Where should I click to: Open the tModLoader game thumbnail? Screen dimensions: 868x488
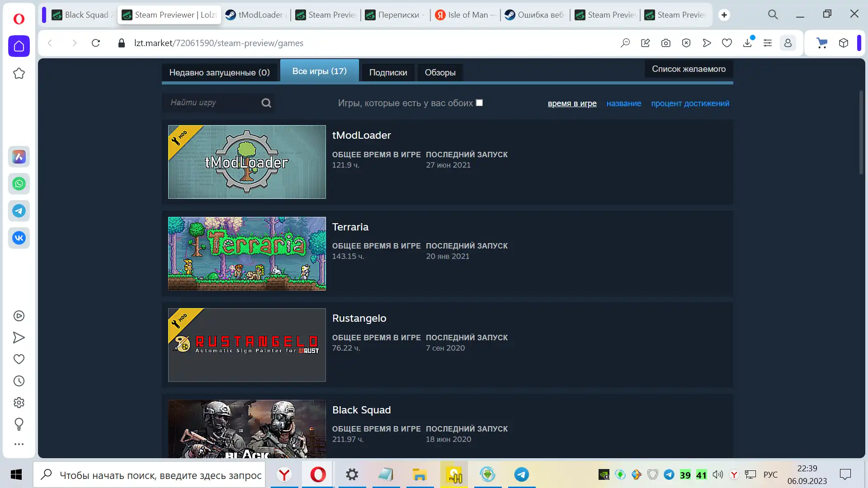(247, 162)
